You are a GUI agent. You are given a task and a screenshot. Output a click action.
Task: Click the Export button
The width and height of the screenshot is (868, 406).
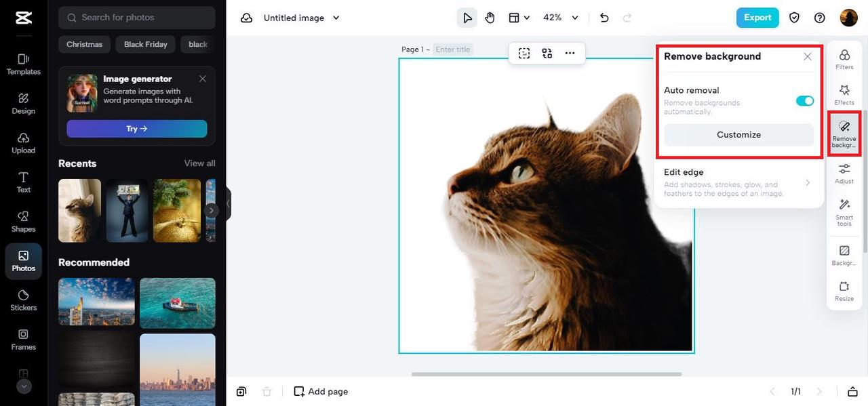coord(757,18)
